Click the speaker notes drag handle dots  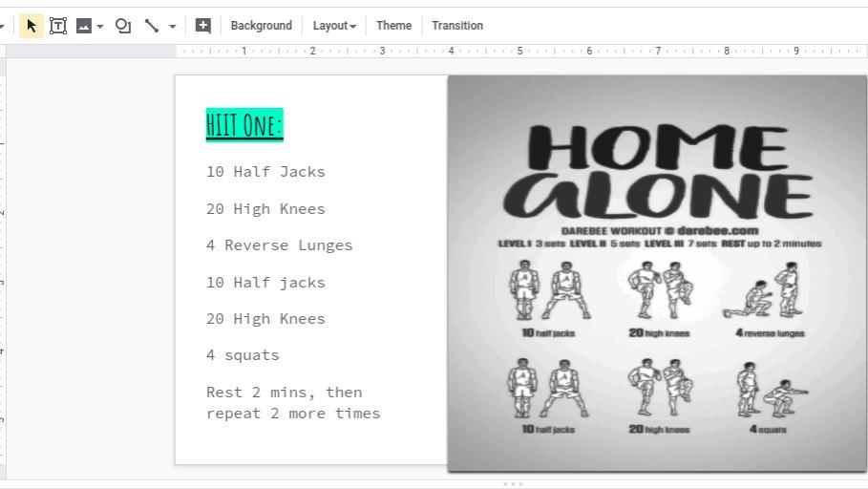513,484
